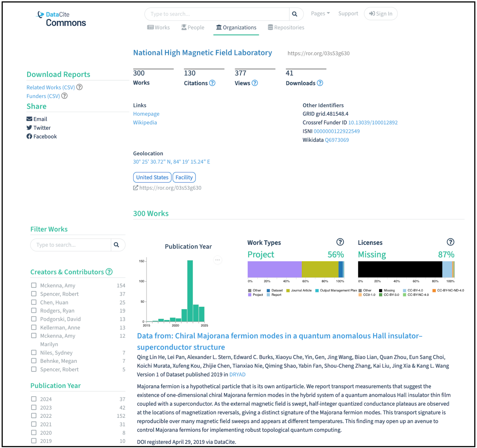The height and width of the screenshot is (448, 477).
Task: Click the purple Project segment in Work Types bar
Action: 274,269
